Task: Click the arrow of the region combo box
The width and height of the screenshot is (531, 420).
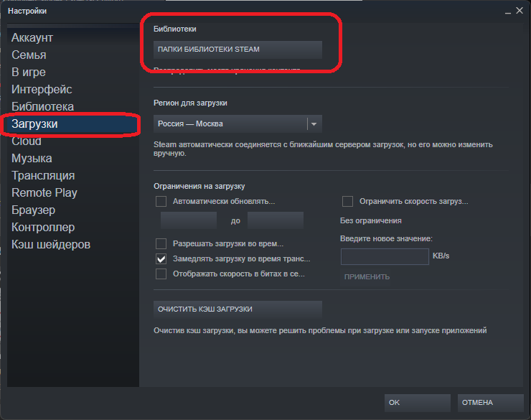Action: 314,123
